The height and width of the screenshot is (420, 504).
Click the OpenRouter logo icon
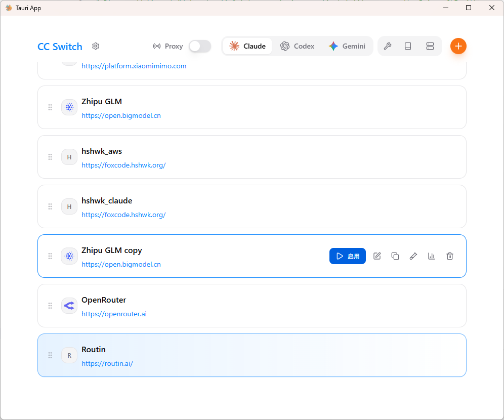69,306
